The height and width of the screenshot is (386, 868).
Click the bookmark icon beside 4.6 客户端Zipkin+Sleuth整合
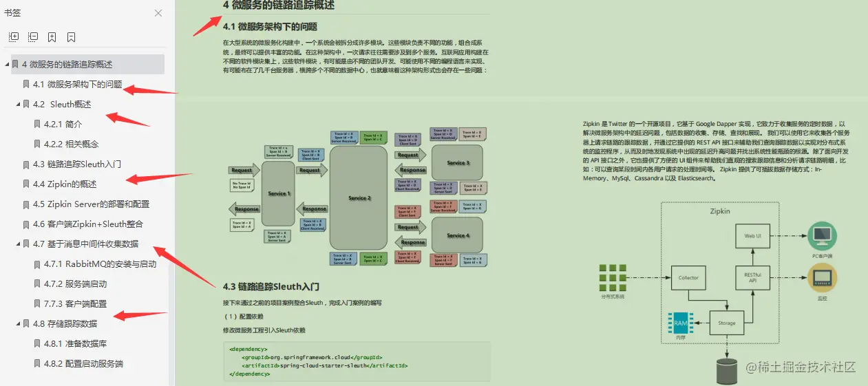(x=26, y=224)
